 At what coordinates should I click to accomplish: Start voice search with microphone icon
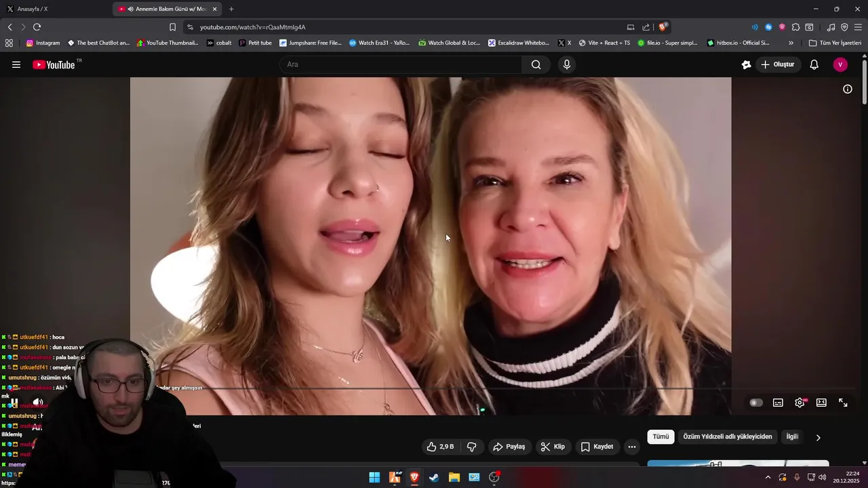point(567,64)
